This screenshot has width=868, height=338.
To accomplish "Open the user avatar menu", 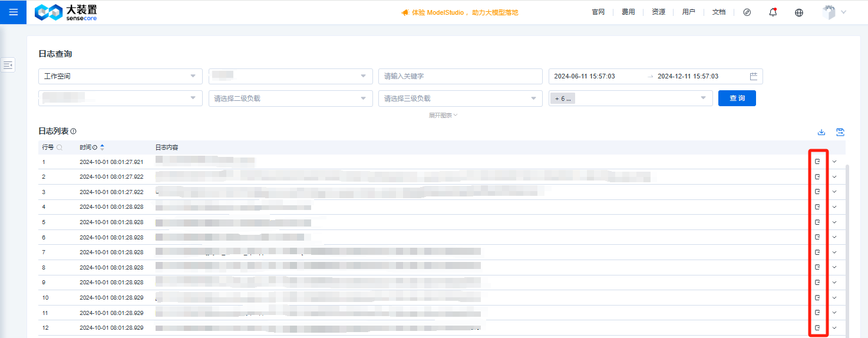I will pos(829,12).
